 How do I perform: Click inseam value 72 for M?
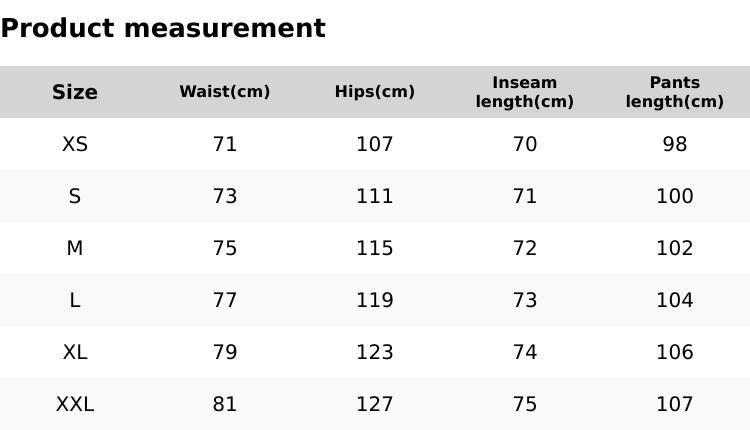point(525,248)
